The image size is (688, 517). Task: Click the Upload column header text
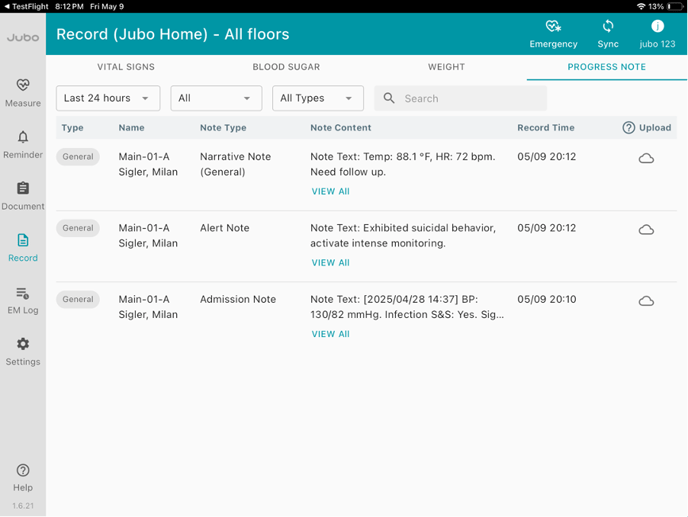pos(655,128)
